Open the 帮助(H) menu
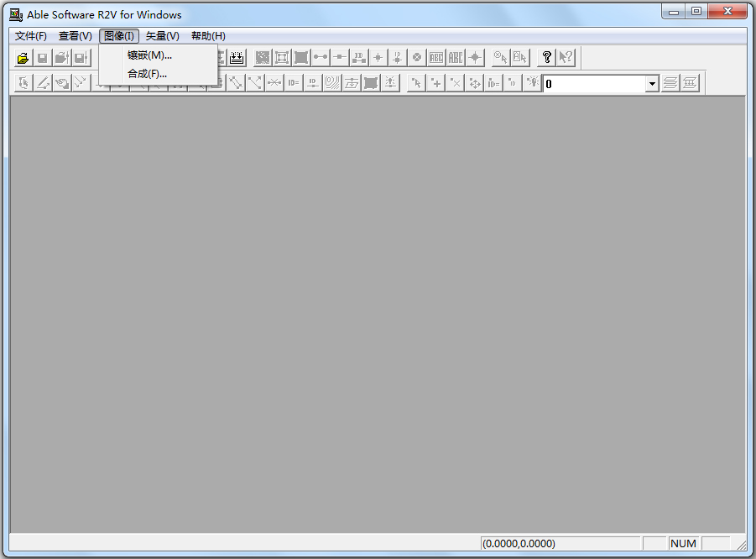The image size is (756, 559). 208,36
